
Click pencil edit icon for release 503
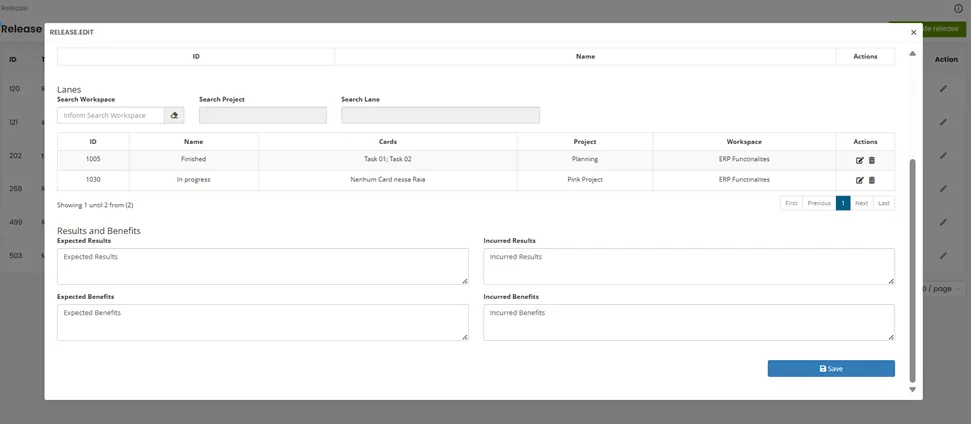click(x=943, y=255)
